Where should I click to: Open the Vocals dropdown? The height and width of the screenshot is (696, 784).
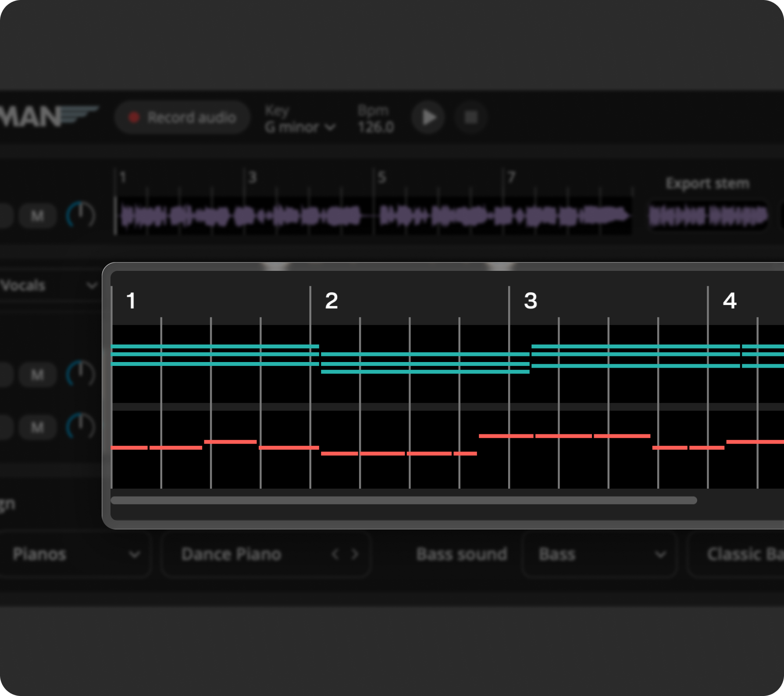click(x=48, y=286)
